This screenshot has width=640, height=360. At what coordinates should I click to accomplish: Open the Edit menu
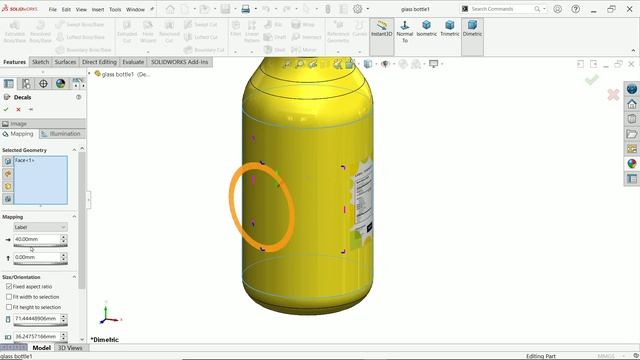(x=66, y=9)
